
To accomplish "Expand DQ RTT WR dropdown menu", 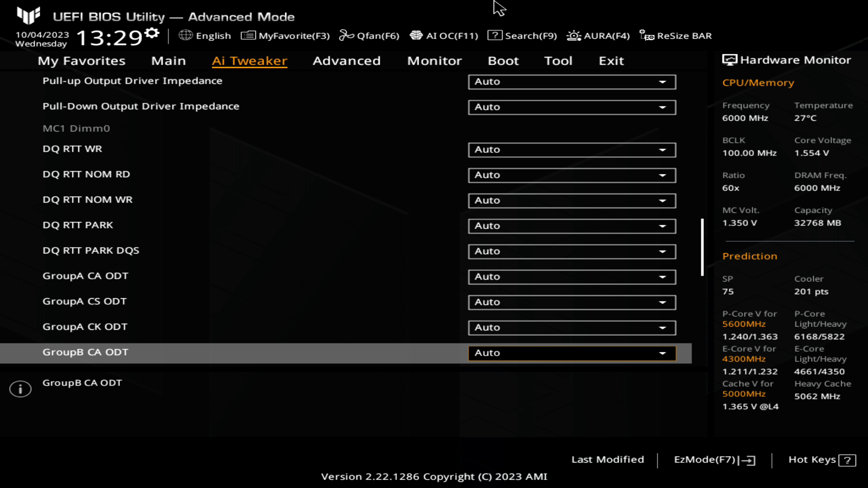I will (662, 149).
